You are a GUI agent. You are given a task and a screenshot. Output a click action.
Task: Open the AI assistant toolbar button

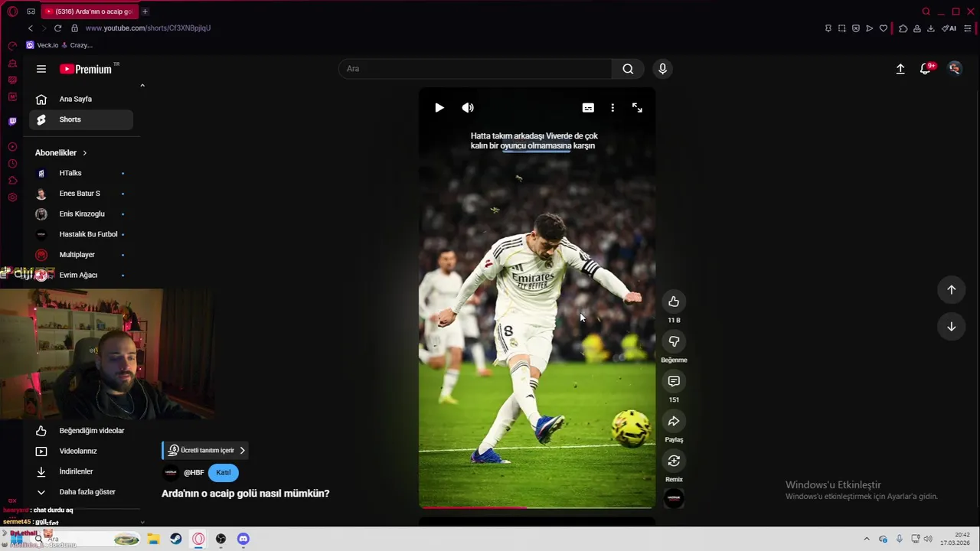click(x=949, y=28)
